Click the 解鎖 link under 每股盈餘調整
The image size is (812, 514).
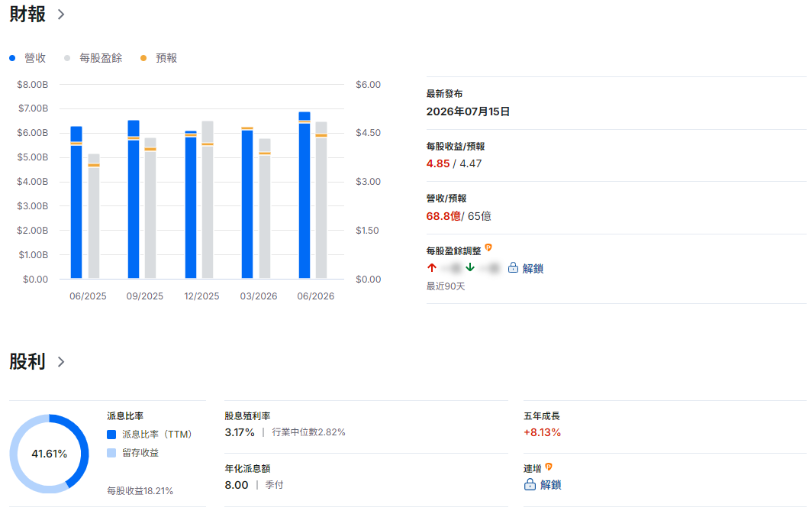[x=533, y=268]
